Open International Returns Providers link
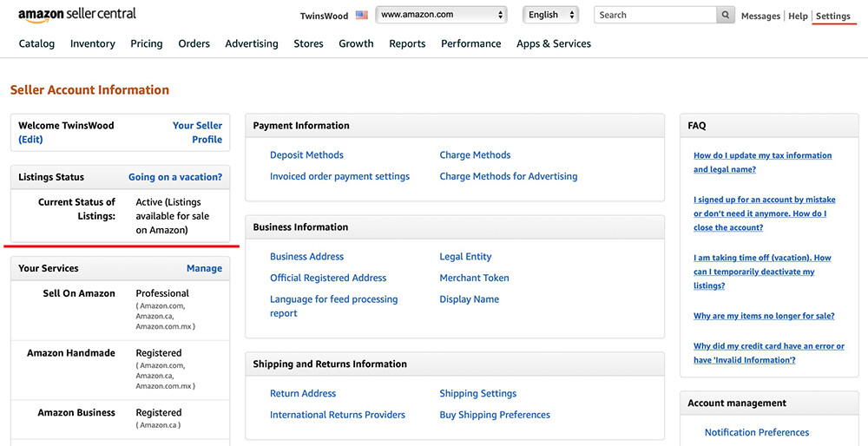The height and width of the screenshot is (446, 868). point(338,415)
